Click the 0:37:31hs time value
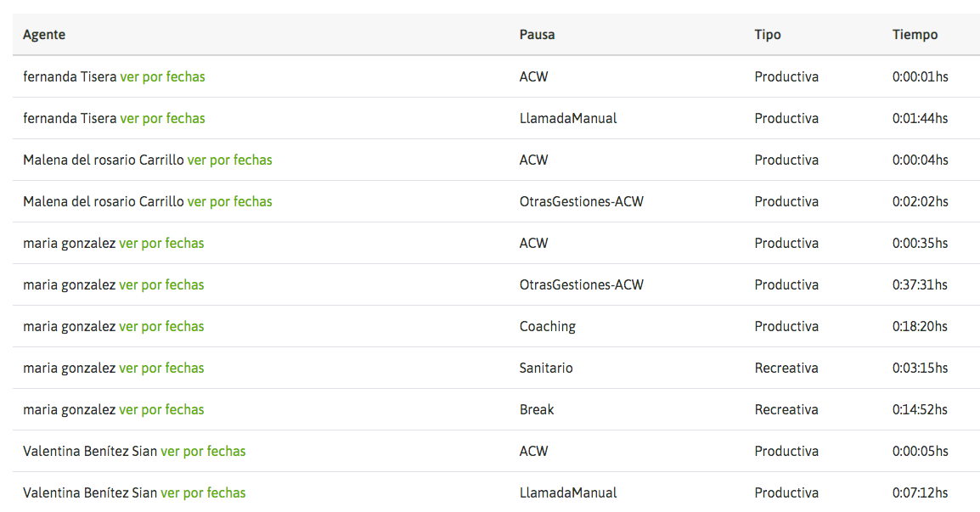The width and height of the screenshot is (980, 512). pos(920,284)
